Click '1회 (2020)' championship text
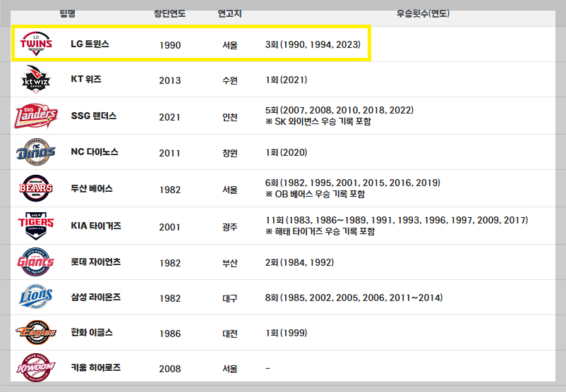Image resolution: width=566 pixels, height=392 pixels. (287, 152)
